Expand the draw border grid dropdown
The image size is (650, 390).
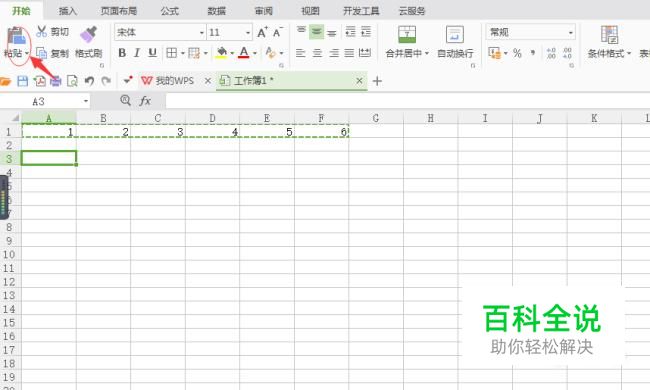point(205,53)
